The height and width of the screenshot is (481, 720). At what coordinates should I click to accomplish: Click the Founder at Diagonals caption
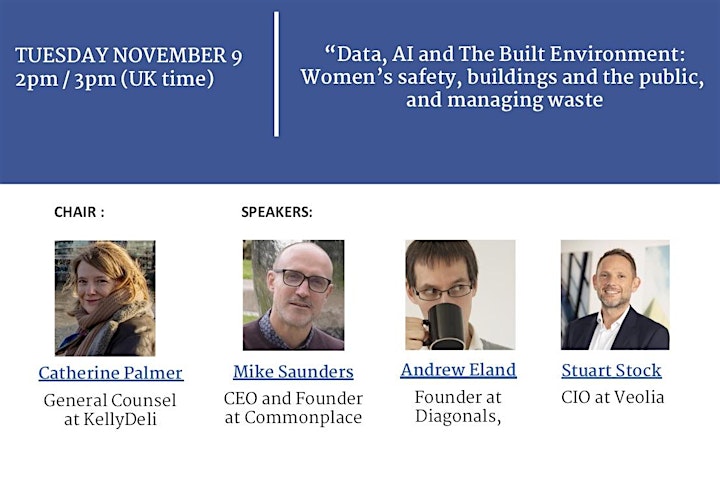pyautogui.click(x=458, y=407)
